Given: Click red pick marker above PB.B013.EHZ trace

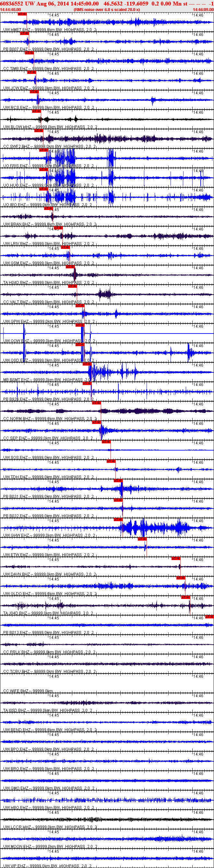Looking at the screenshot, I should coord(209,616).
